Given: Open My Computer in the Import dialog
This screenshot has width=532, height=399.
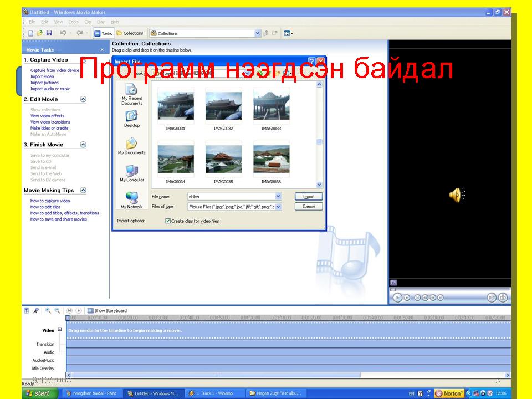Looking at the screenshot, I should point(132,173).
